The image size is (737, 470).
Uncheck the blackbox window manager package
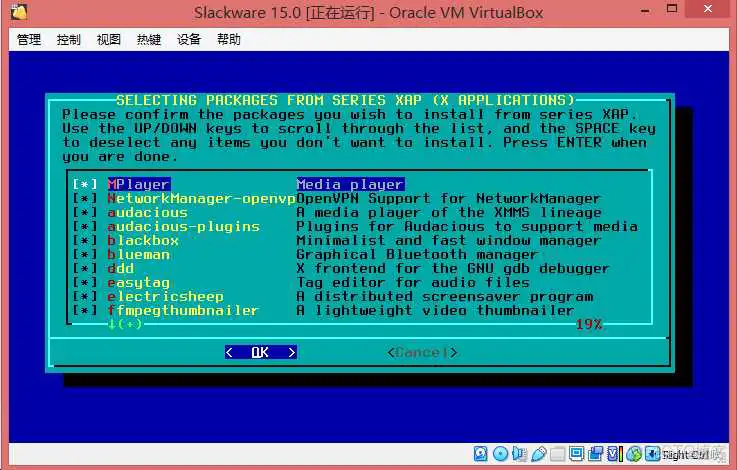click(x=85, y=240)
